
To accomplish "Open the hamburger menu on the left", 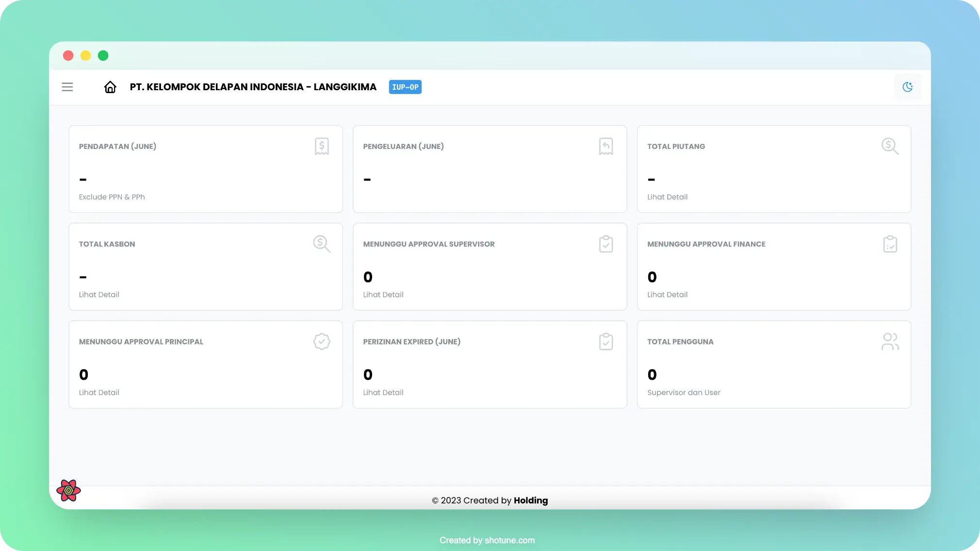I will pos(67,87).
